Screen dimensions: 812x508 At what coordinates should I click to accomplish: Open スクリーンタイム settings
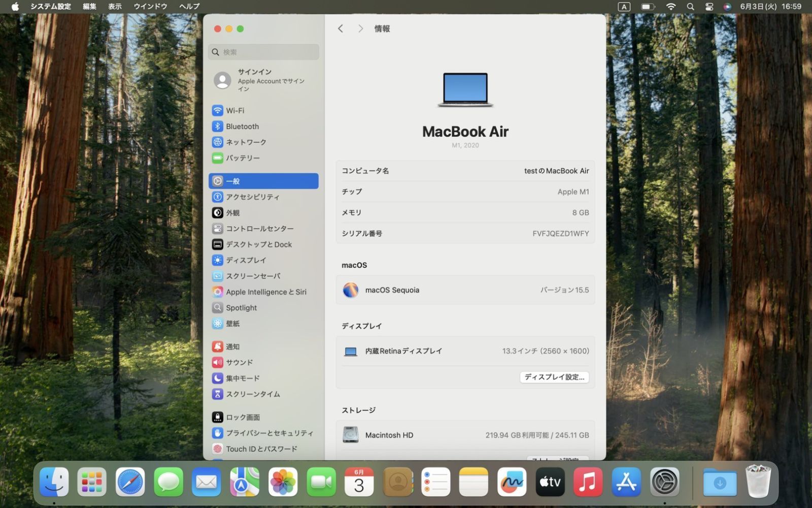(263, 394)
